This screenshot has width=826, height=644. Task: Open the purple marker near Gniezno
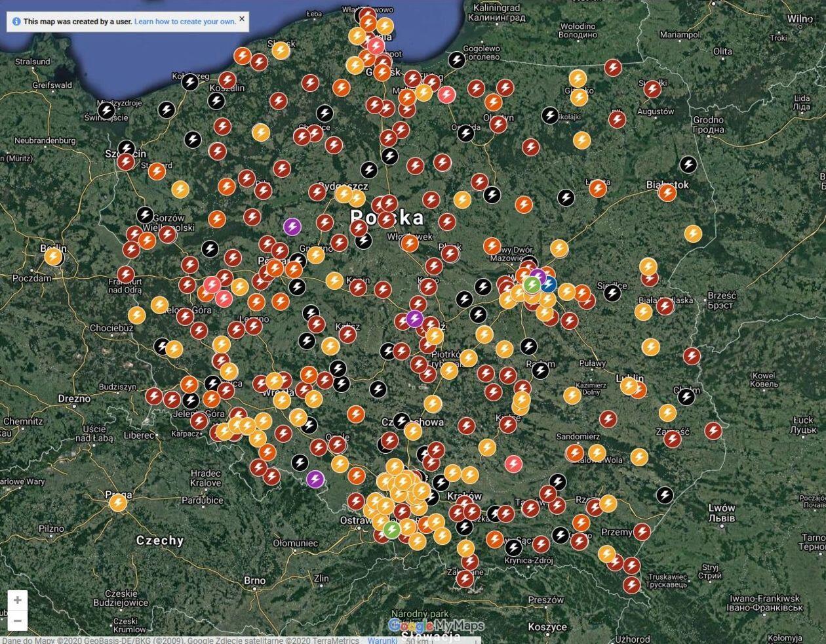point(292,227)
